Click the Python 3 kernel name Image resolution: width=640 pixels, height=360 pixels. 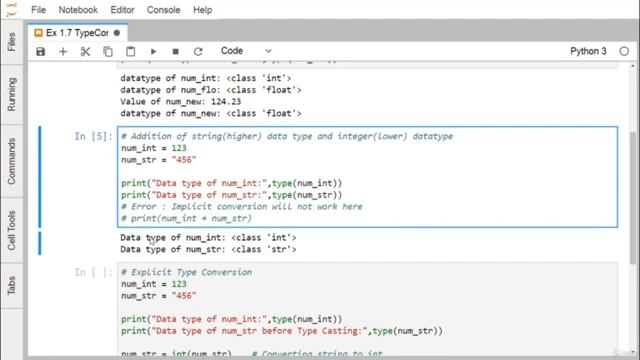pos(588,51)
